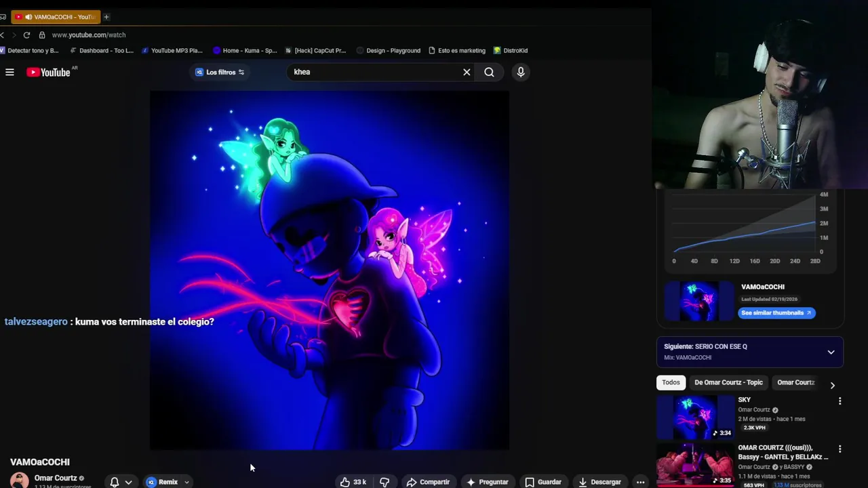Select the Omar Courtz filter chip
The image size is (868, 488).
[x=795, y=382]
